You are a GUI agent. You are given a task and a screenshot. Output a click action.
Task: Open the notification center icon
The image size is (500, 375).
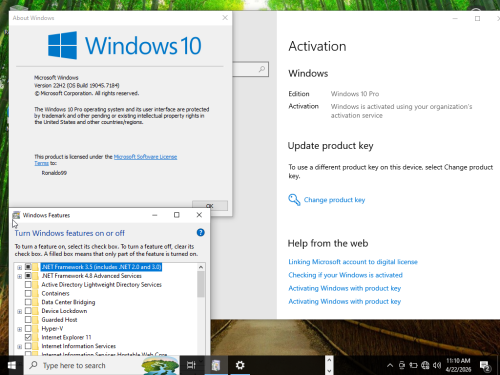[x=485, y=366]
